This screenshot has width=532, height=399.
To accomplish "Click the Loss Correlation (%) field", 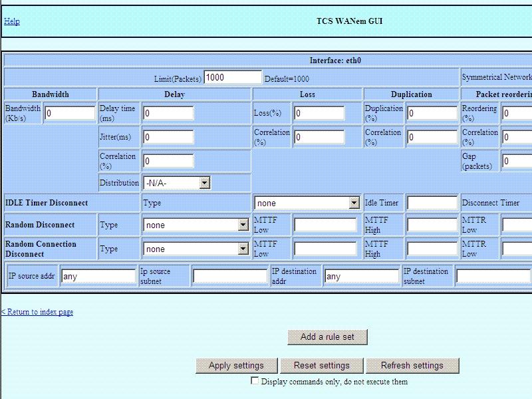I will 319,137.
